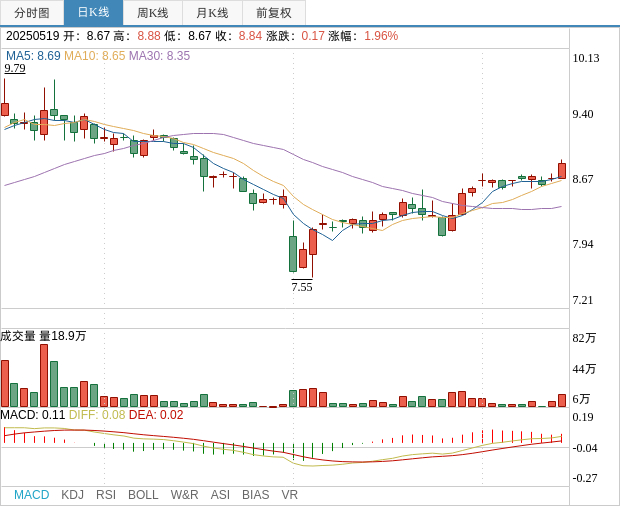Select the MACD indicator tab

(x=31, y=495)
